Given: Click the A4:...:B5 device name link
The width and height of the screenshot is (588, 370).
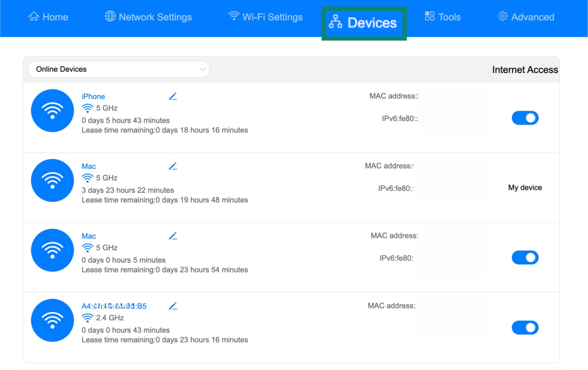Looking at the screenshot, I should [x=114, y=306].
